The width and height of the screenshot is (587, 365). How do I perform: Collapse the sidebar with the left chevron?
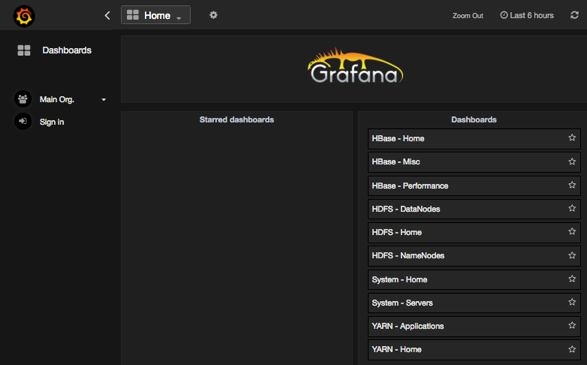pyautogui.click(x=107, y=15)
